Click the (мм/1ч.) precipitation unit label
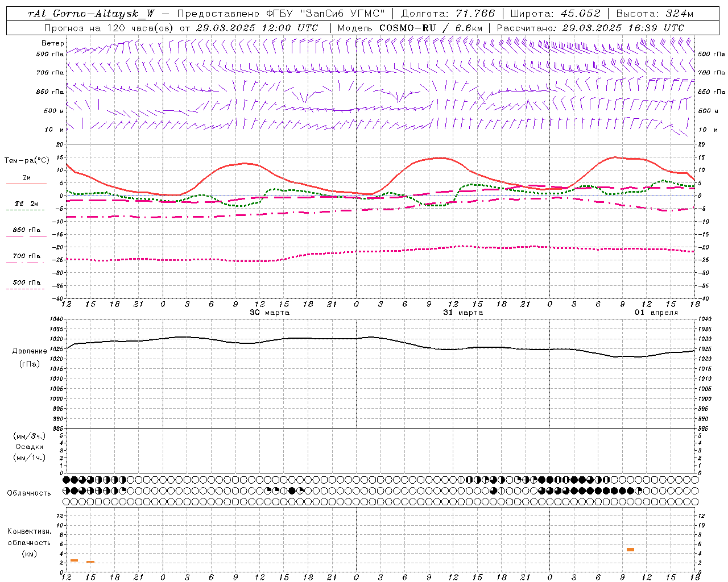 point(29,458)
